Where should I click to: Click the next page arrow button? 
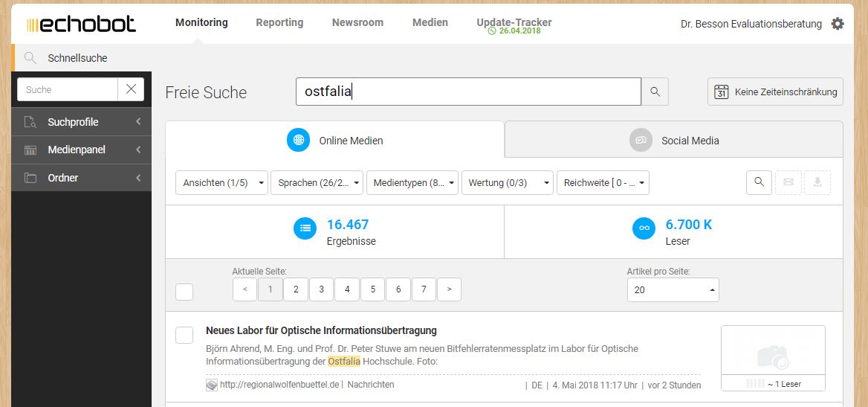(450, 289)
